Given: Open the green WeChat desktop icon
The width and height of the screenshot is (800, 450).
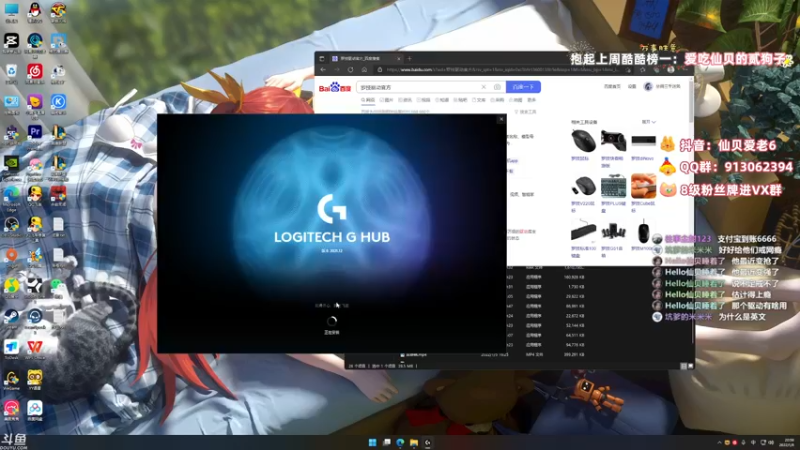Looking at the screenshot, I should pyautogui.click(x=58, y=286).
